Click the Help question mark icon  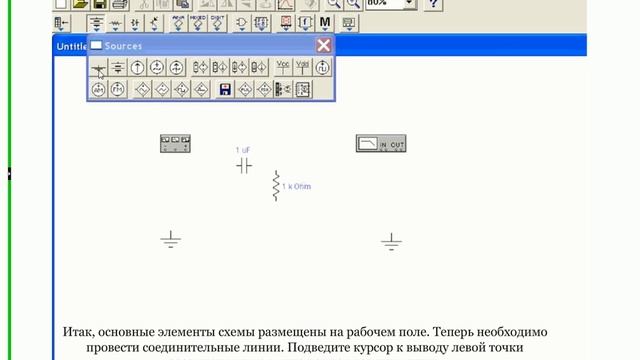(x=433, y=4)
